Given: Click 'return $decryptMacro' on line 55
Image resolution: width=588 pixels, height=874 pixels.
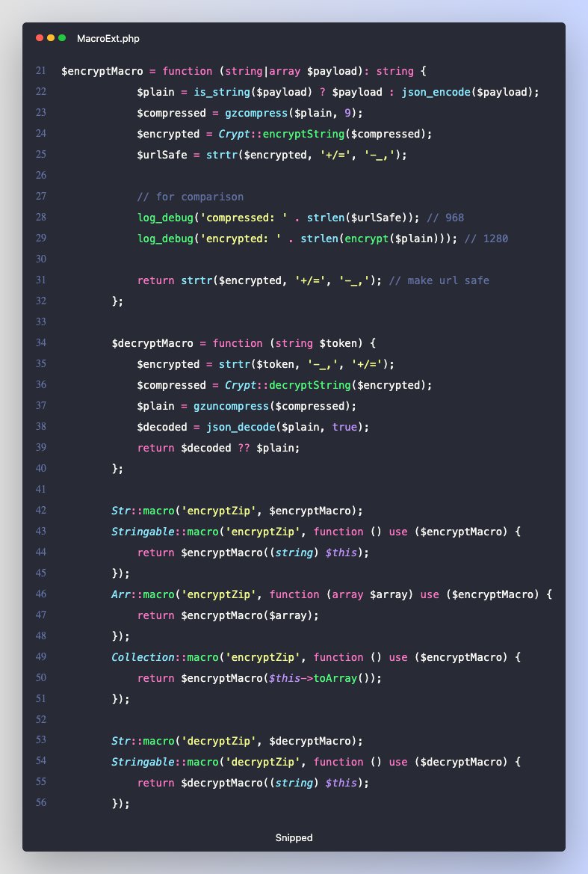Looking at the screenshot, I should point(199,783).
